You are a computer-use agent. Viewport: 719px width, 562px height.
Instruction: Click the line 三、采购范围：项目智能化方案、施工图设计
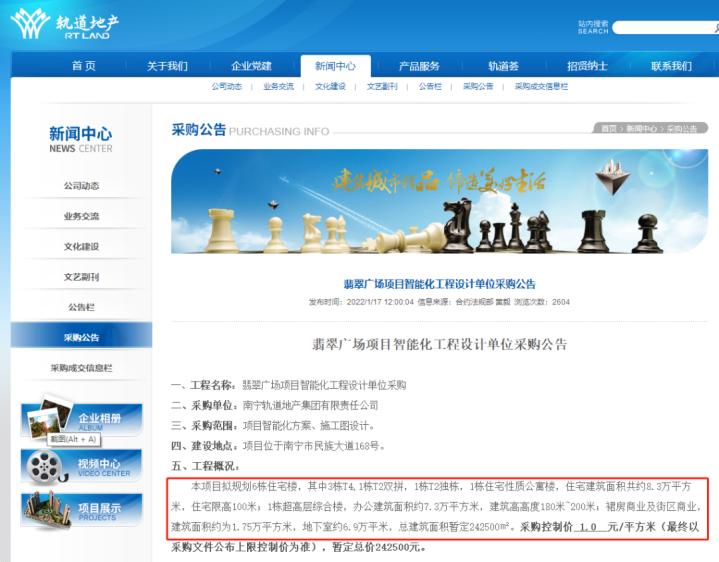pos(273,426)
